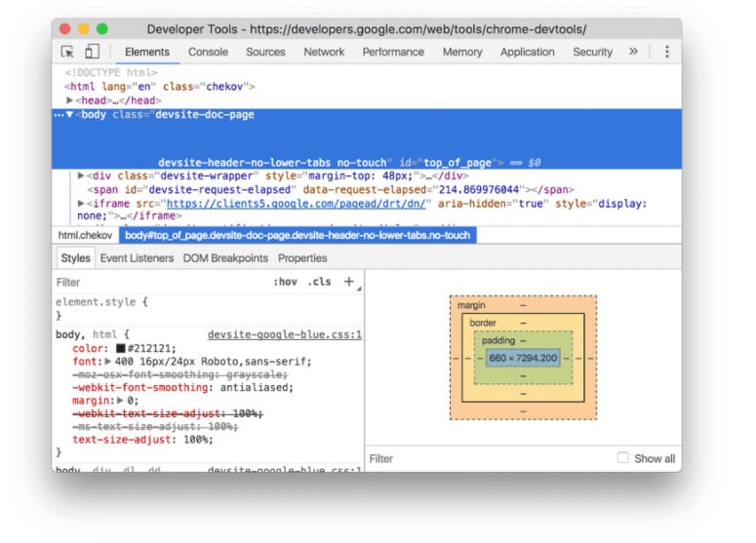Close the Developer Tools window
Image resolution: width=756 pixels, height=543 pixels.
coord(65,29)
